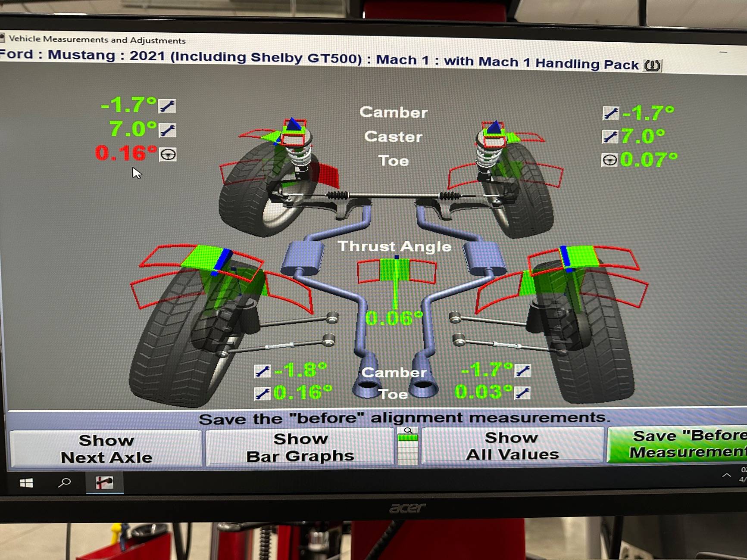Screen dimensions: 747x560
Task: Select the right rear camber value -1.7°
Action: 487,370
